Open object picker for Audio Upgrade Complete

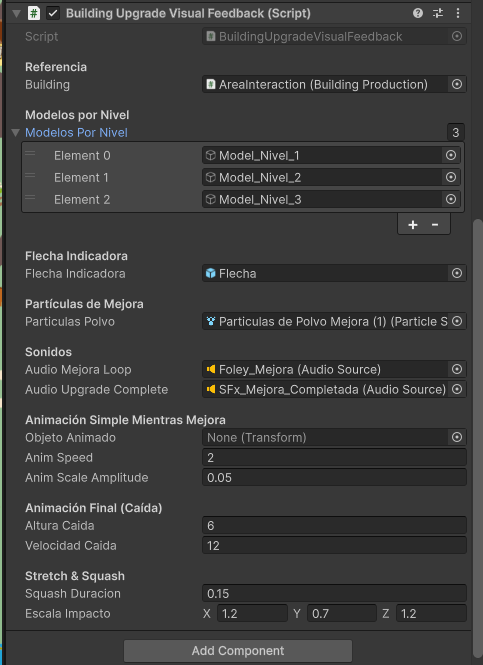[x=457, y=389]
